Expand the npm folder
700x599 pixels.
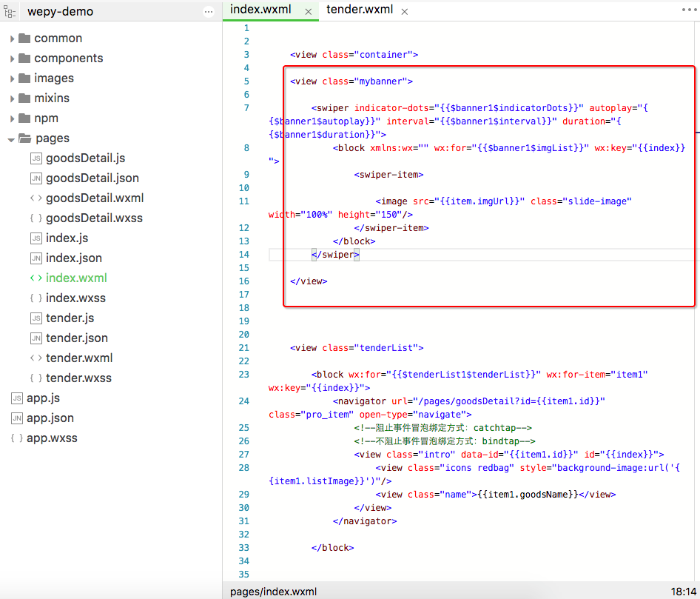13,118
